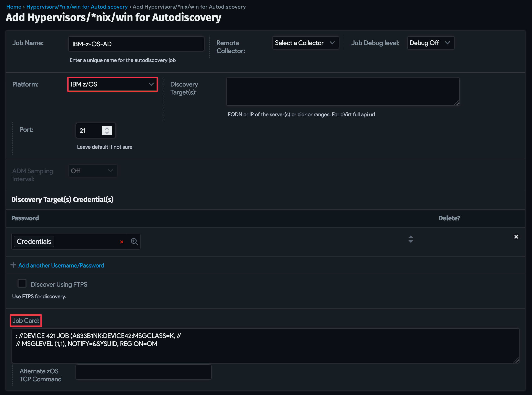Image resolution: width=532 pixels, height=395 pixels.
Task: Open the Platform dropdown showing IBM z/OS
Action: (112, 84)
